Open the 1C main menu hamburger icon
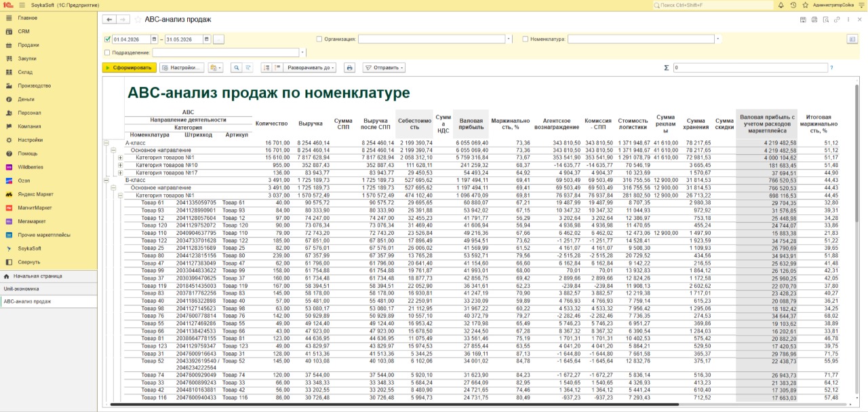The width and height of the screenshot is (868, 412). [22, 5]
